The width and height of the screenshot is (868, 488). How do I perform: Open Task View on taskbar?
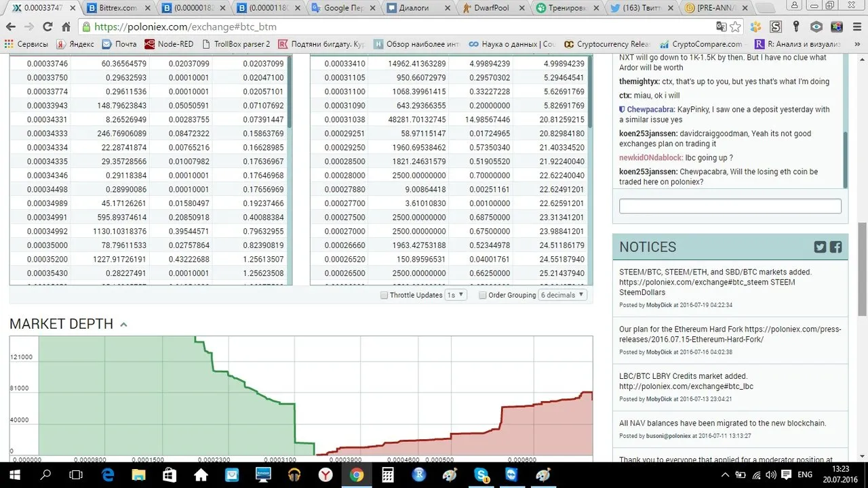tap(77, 475)
